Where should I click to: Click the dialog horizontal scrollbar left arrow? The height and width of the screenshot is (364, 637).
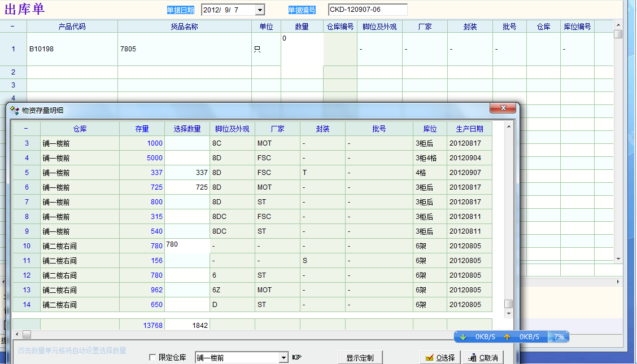(18, 335)
